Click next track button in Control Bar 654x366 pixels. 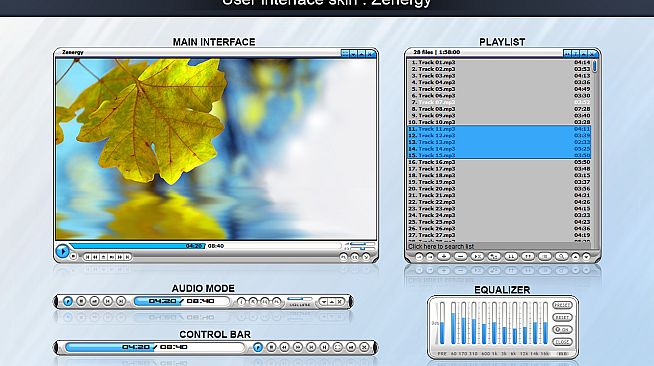point(324,347)
